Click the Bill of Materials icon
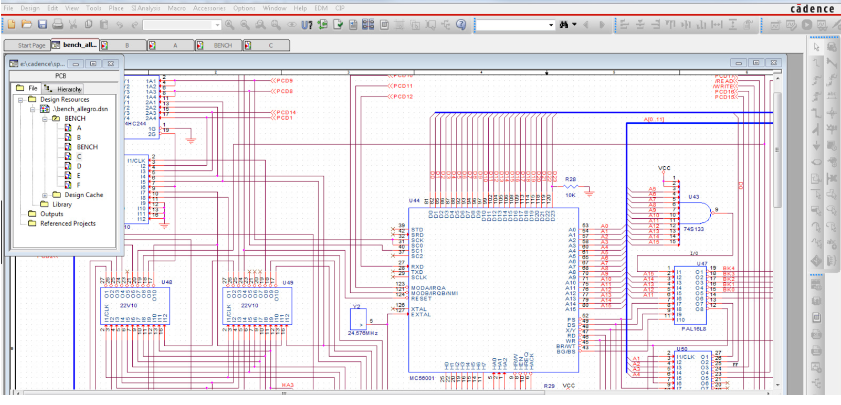 (385, 25)
